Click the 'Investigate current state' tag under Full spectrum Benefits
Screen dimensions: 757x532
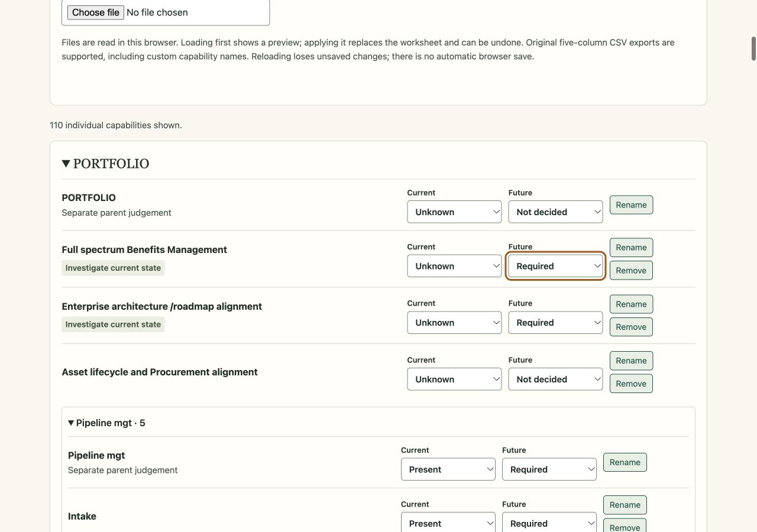click(113, 268)
